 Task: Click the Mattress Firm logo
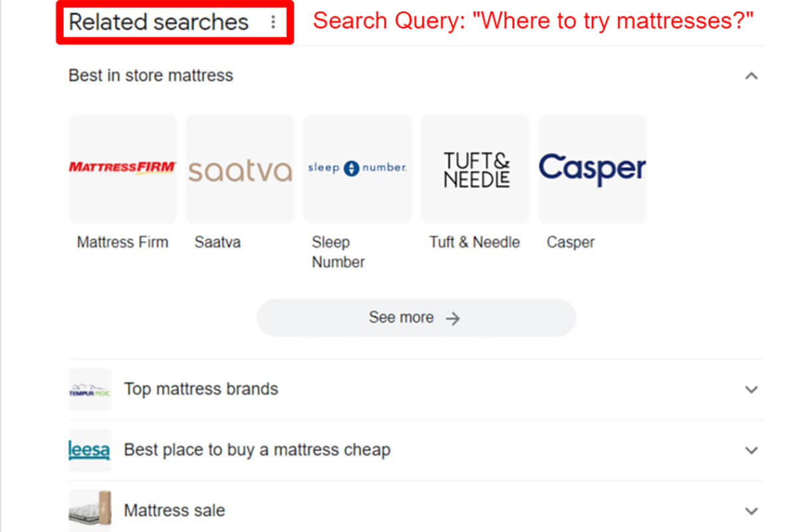coord(122,168)
